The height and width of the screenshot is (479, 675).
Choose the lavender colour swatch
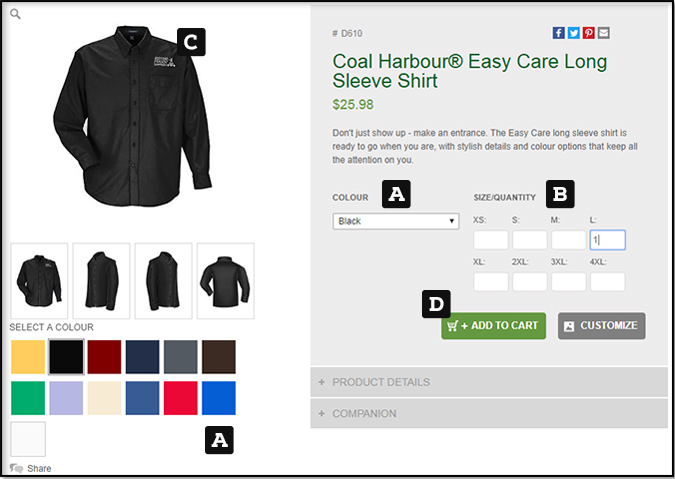coord(66,398)
